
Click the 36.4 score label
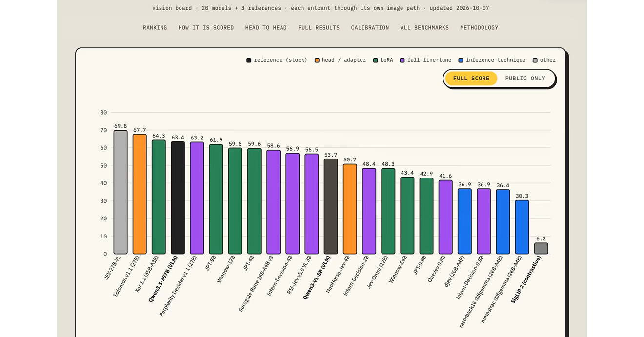[x=503, y=185]
